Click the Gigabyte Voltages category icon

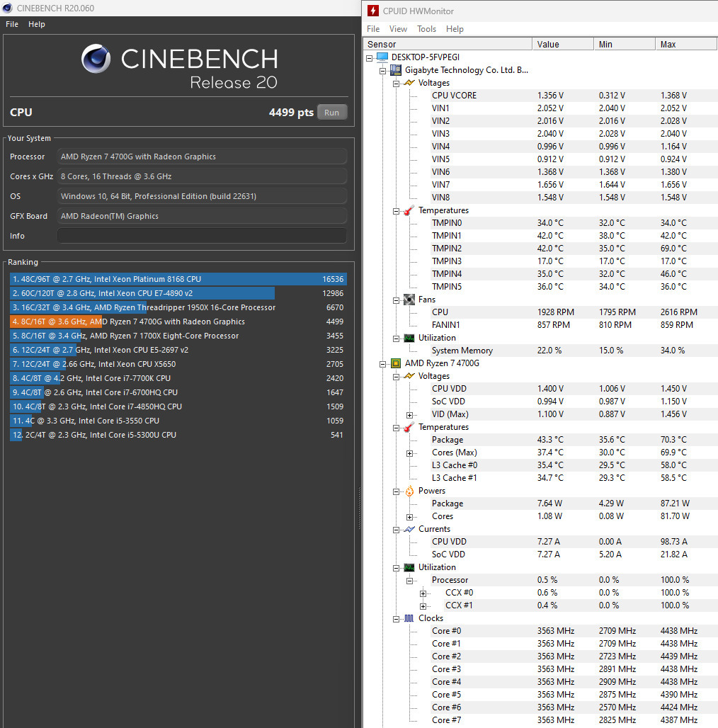pos(409,83)
